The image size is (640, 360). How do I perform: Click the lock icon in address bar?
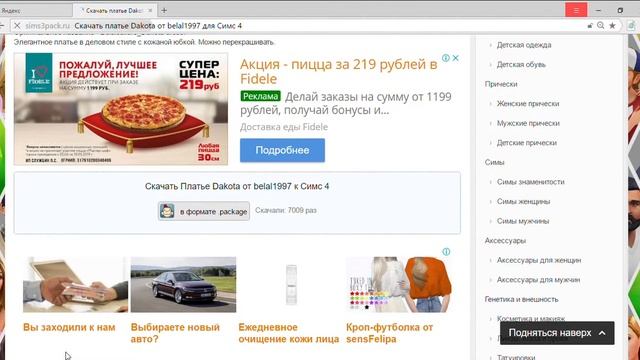(x=590, y=25)
